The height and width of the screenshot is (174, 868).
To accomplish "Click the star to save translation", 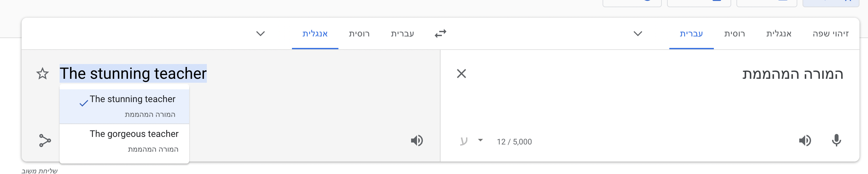I will [x=43, y=73].
